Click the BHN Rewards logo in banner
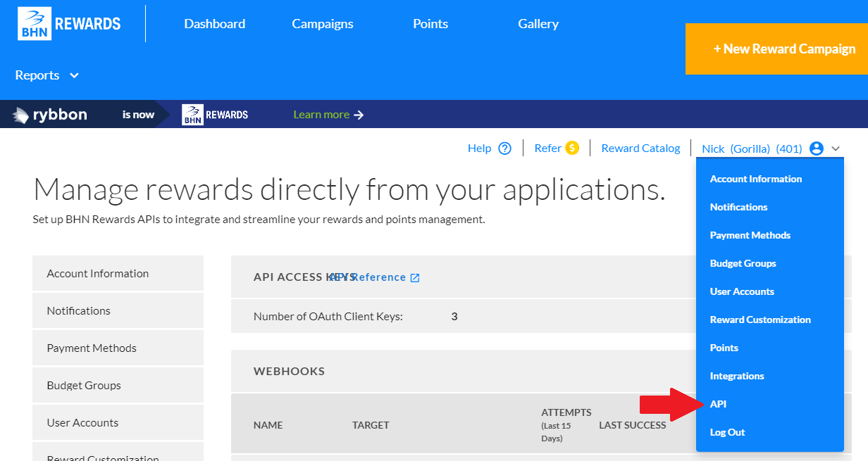Image resolution: width=868 pixels, height=461 pixels. (215, 115)
